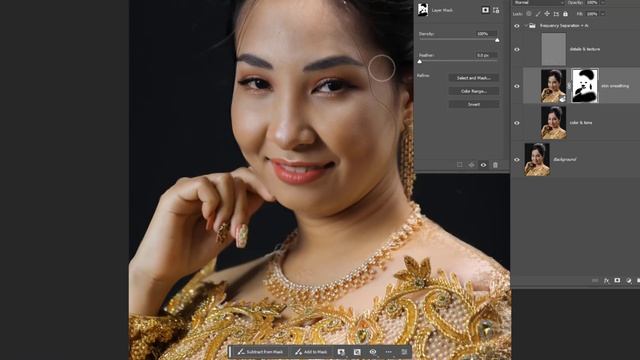
Task: Click the Select and Mask button
Action: [x=473, y=78]
